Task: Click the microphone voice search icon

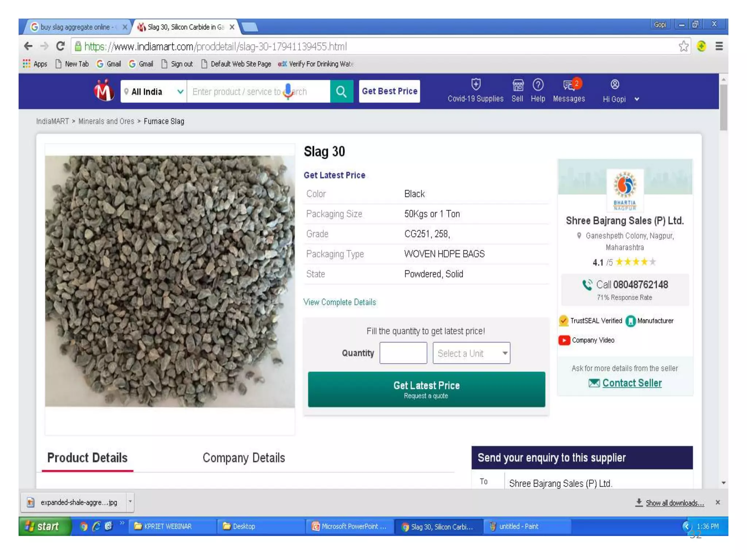Action: click(x=288, y=91)
